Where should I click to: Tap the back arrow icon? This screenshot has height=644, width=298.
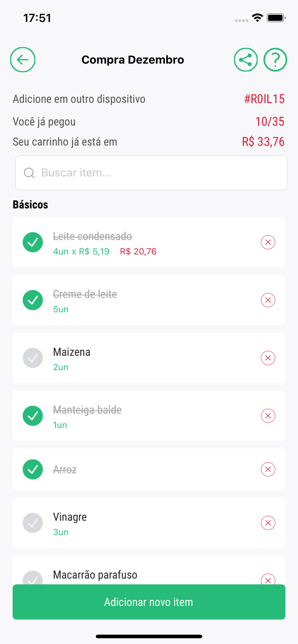click(x=23, y=60)
